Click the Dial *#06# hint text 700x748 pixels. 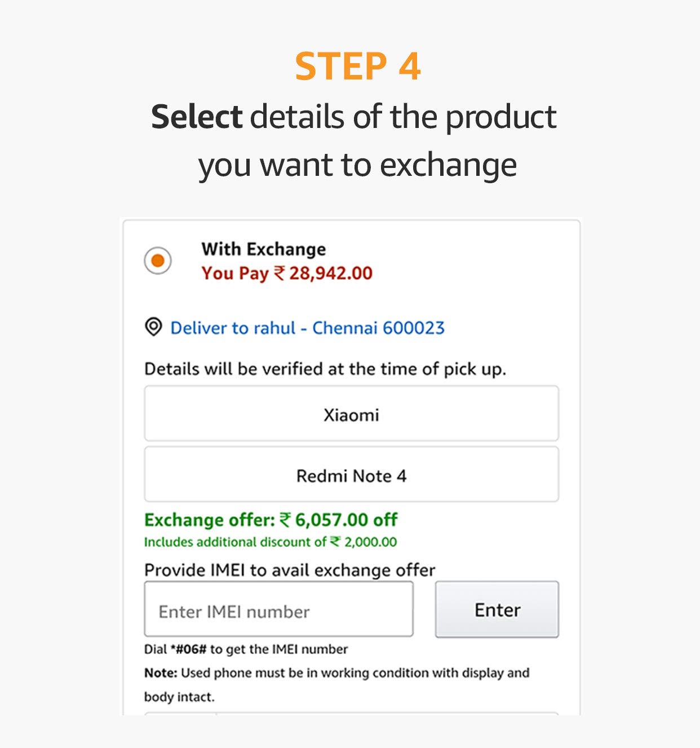(246, 649)
